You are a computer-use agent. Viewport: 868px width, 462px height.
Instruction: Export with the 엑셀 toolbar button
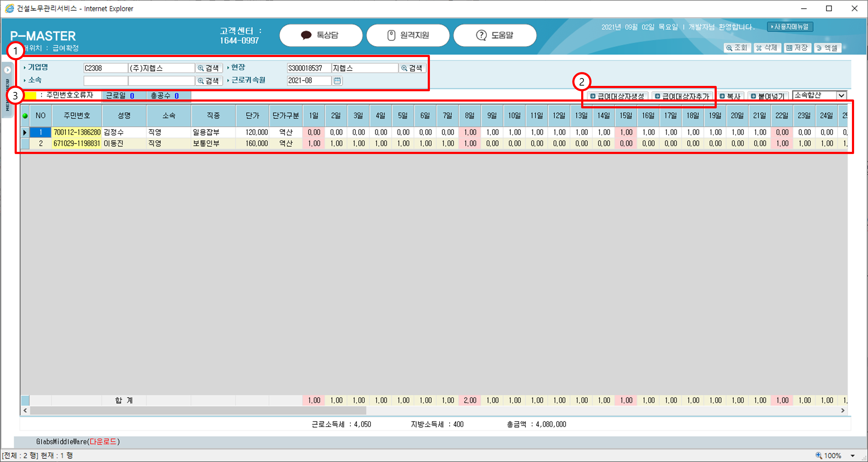click(x=828, y=48)
